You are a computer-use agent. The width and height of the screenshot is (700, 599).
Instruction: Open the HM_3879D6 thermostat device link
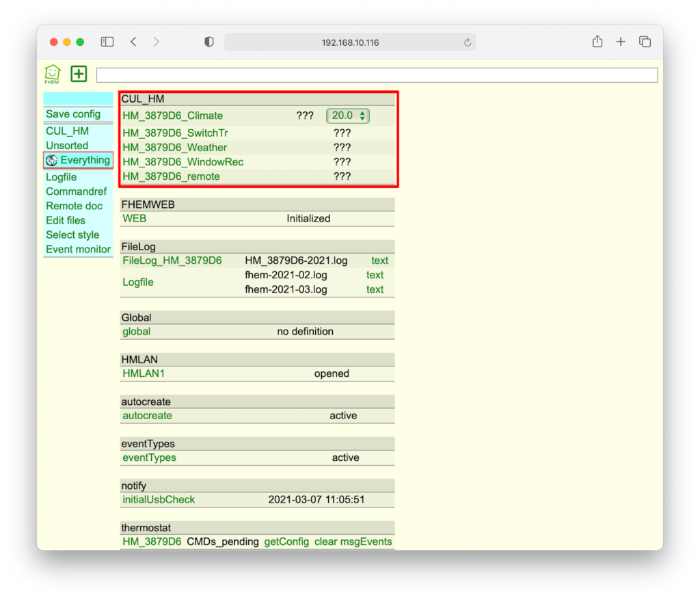pyautogui.click(x=152, y=542)
